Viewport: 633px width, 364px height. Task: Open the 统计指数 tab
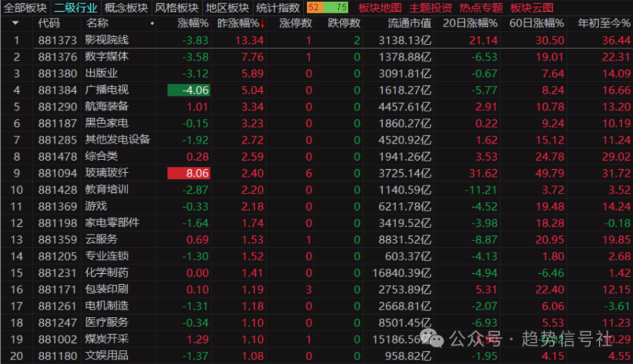pos(278,8)
